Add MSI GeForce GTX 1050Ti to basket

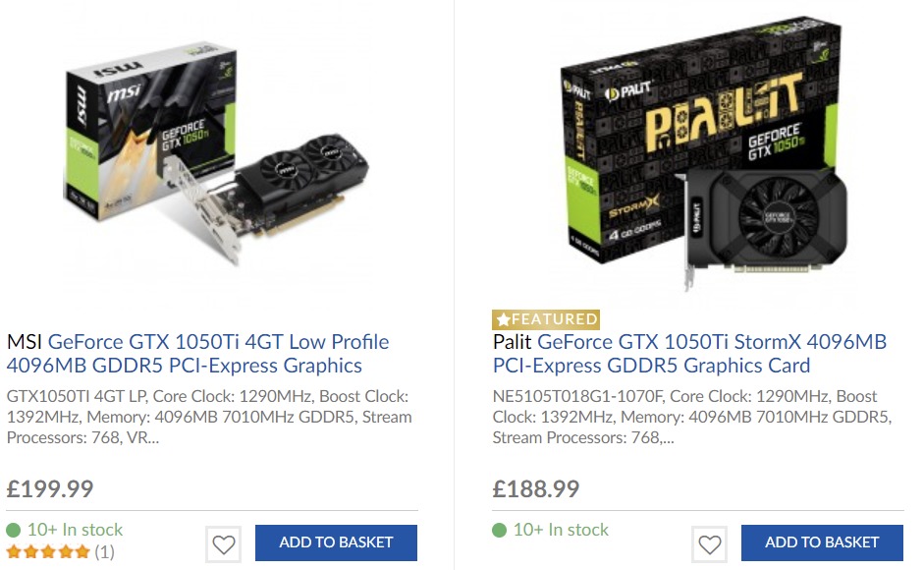click(336, 542)
